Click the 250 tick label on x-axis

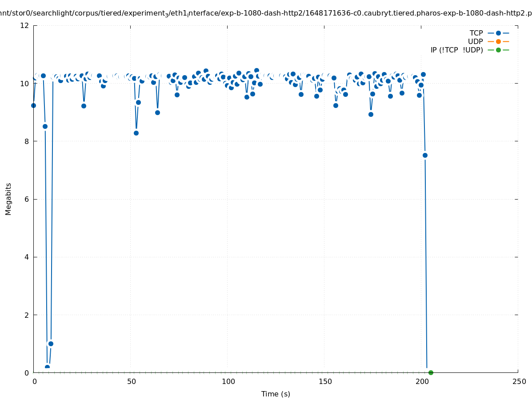519,381
